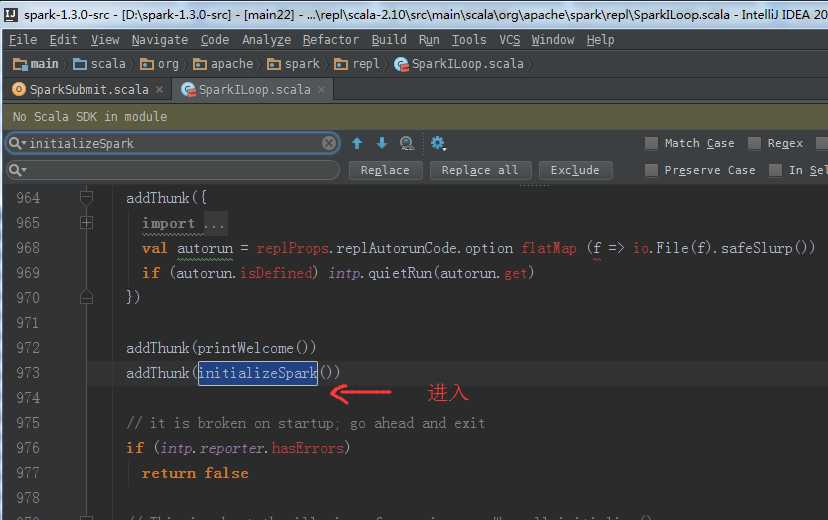
Task: Collapse code block at line 964
Action: point(86,197)
